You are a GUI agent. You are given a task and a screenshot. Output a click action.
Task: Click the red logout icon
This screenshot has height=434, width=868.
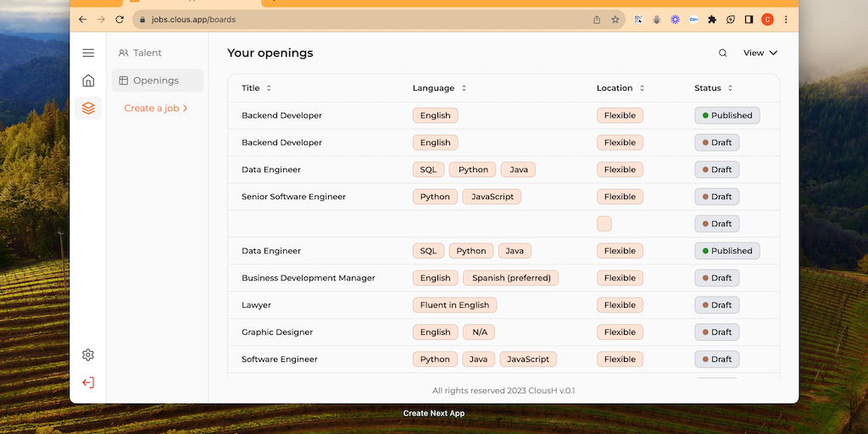tap(88, 382)
